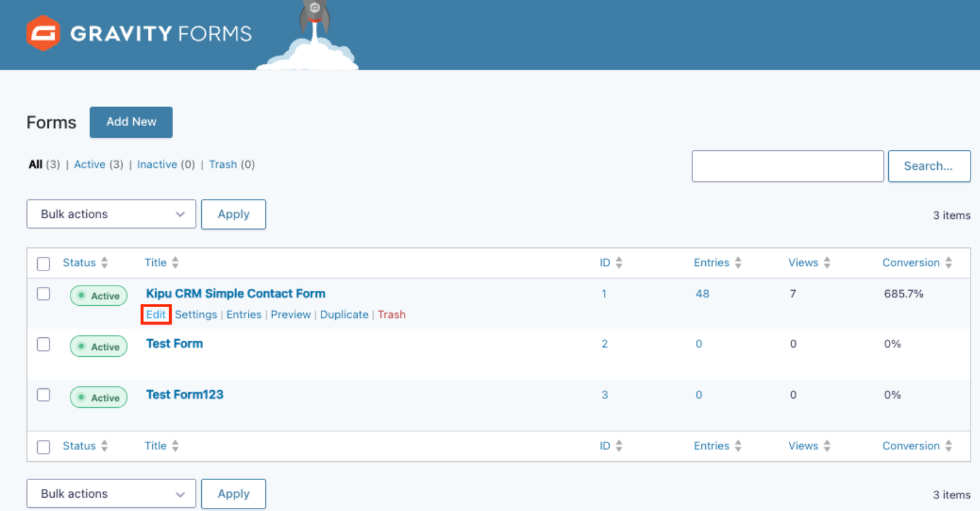Switch to the Inactive forms filter
The height and width of the screenshot is (511, 980).
click(157, 164)
